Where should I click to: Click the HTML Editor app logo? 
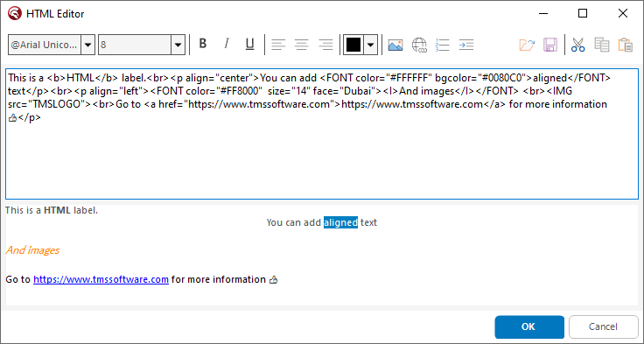pos(14,13)
